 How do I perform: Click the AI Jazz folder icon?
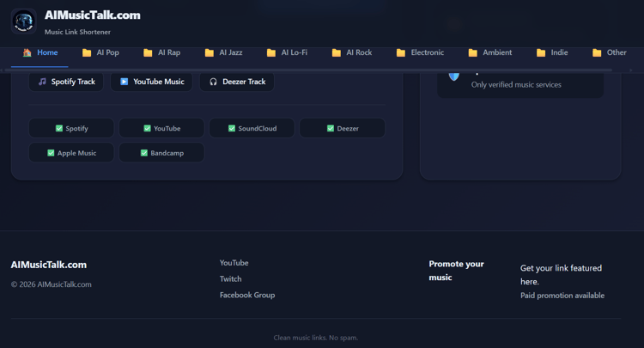210,52
